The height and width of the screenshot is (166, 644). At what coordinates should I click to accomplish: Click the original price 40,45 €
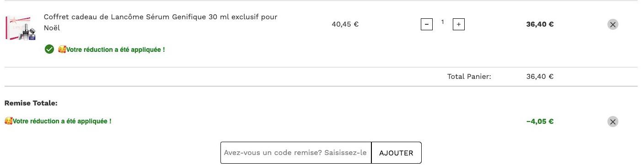tap(345, 24)
